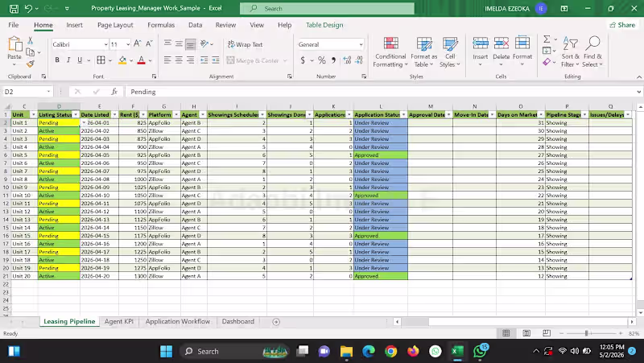This screenshot has width=644, height=363.
Task: Open the Borders button
Action: click(101, 60)
